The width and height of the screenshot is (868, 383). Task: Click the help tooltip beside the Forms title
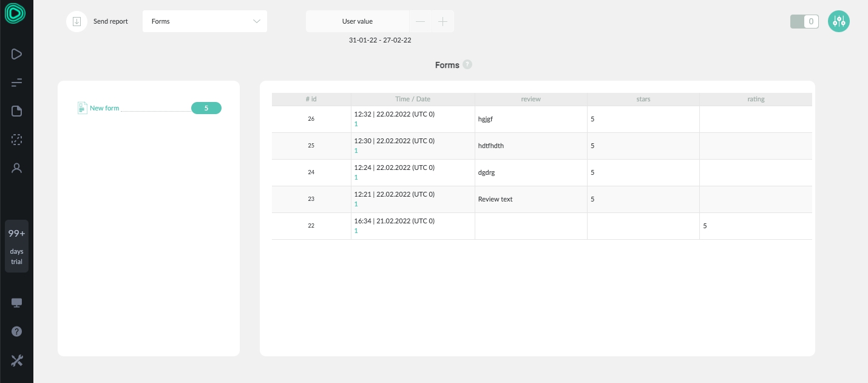(x=467, y=64)
